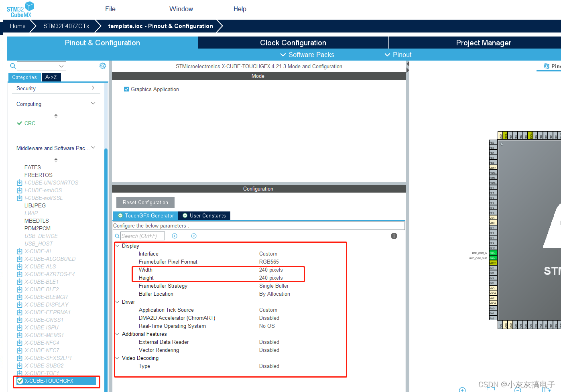Click the download icon beside I-CUBE-UNISONRTOS
Screen dimensions: 561x392
(19, 183)
